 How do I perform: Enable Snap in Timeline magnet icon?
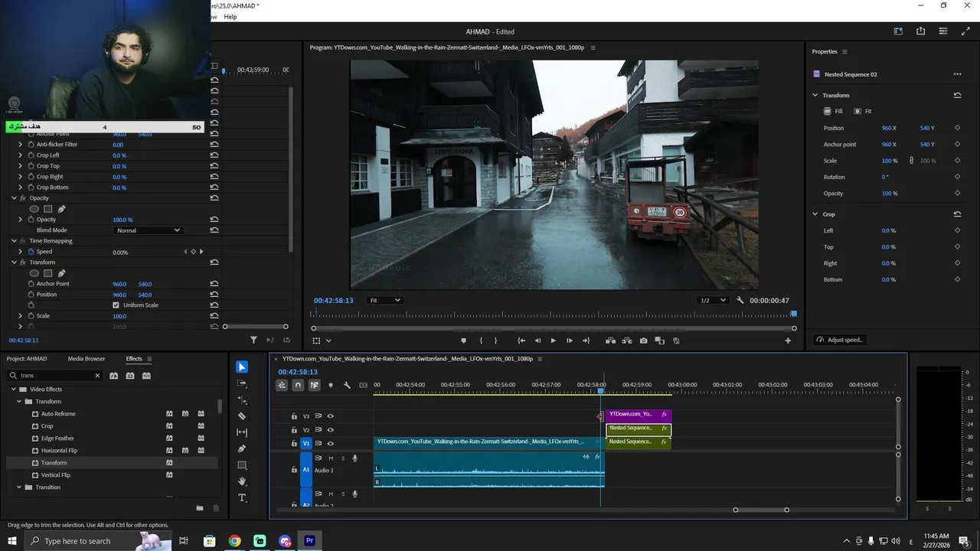[298, 385]
